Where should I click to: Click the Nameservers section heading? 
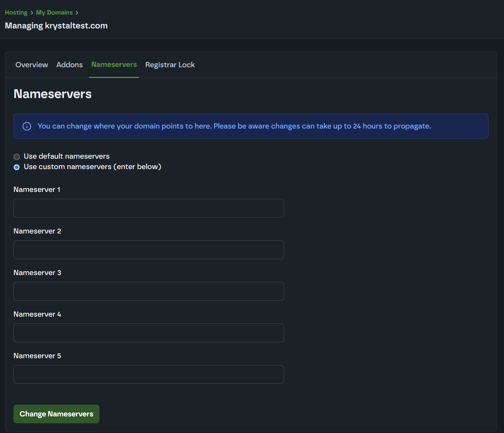[53, 94]
